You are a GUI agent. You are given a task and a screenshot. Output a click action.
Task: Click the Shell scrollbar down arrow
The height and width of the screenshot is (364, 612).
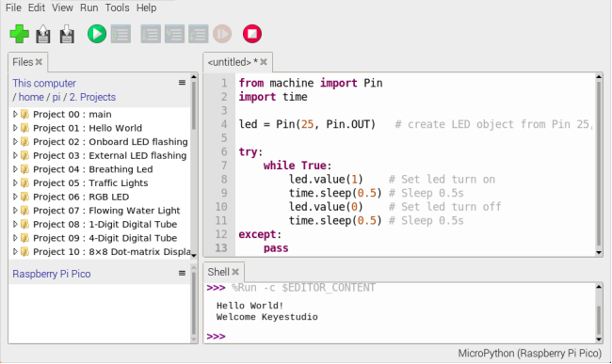click(x=599, y=340)
